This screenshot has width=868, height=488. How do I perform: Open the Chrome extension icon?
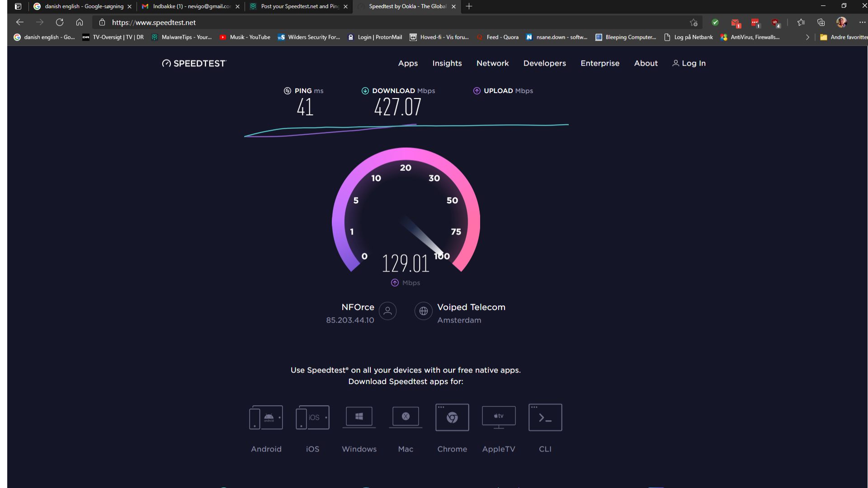[x=452, y=418]
